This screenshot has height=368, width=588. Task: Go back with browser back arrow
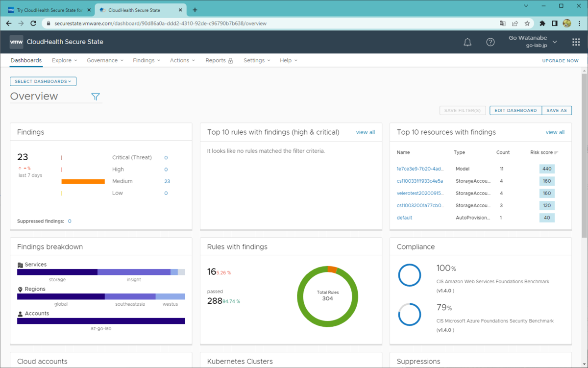pyautogui.click(x=9, y=23)
